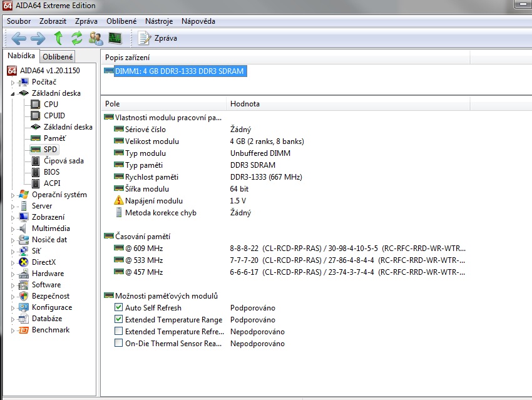Click the Databáze icon

[x=24, y=319]
